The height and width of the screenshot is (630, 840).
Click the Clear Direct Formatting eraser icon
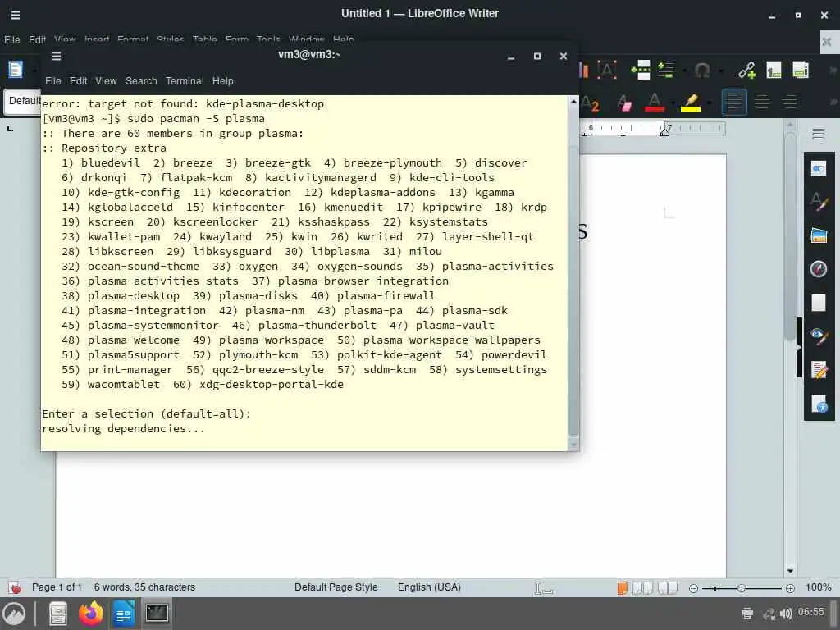pos(624,103)
